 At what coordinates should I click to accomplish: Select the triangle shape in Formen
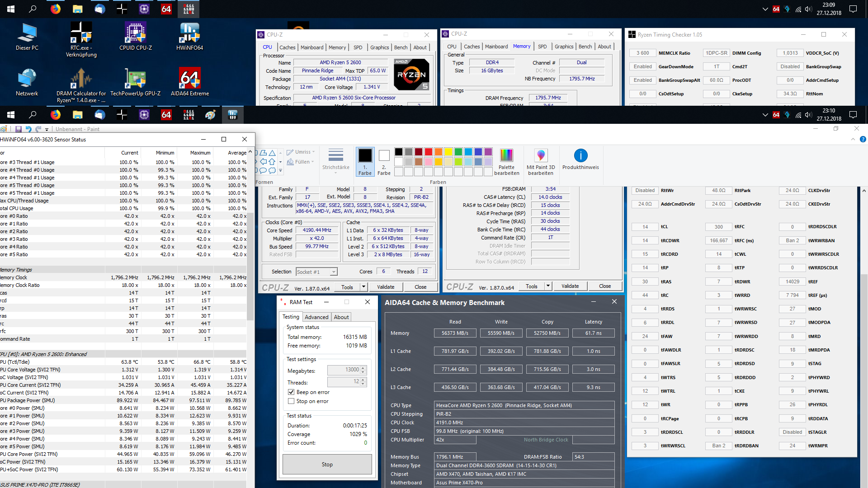pos(272,153)
